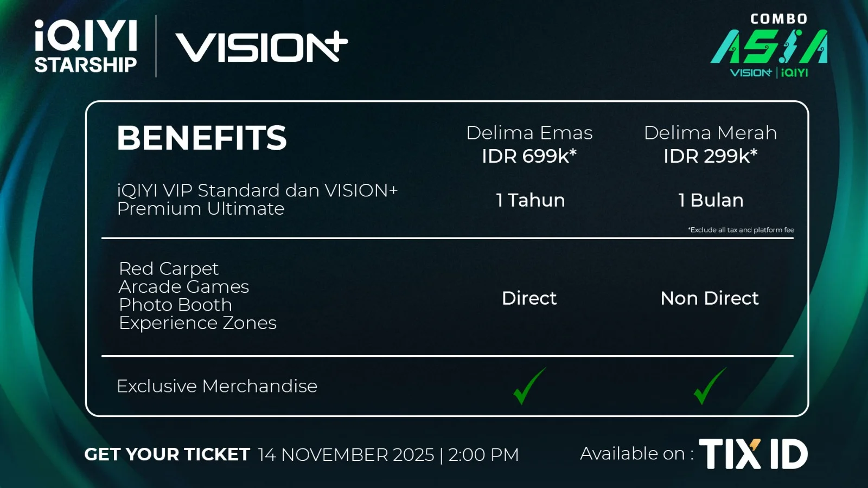This screenshot has height=488, width=868.
Task: Click the 14 November 2025 date text
Action: coord(346,454)
